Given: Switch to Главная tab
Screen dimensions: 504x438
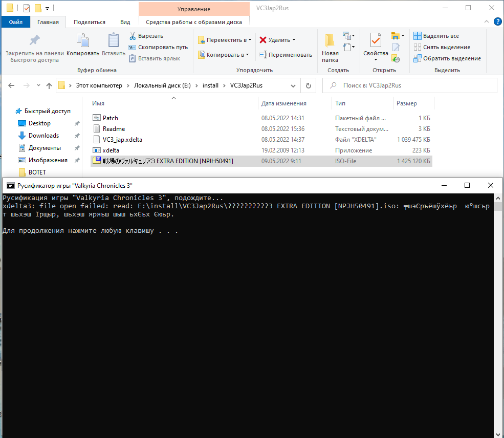Looking at the screenshot, I should pos(48,22).
